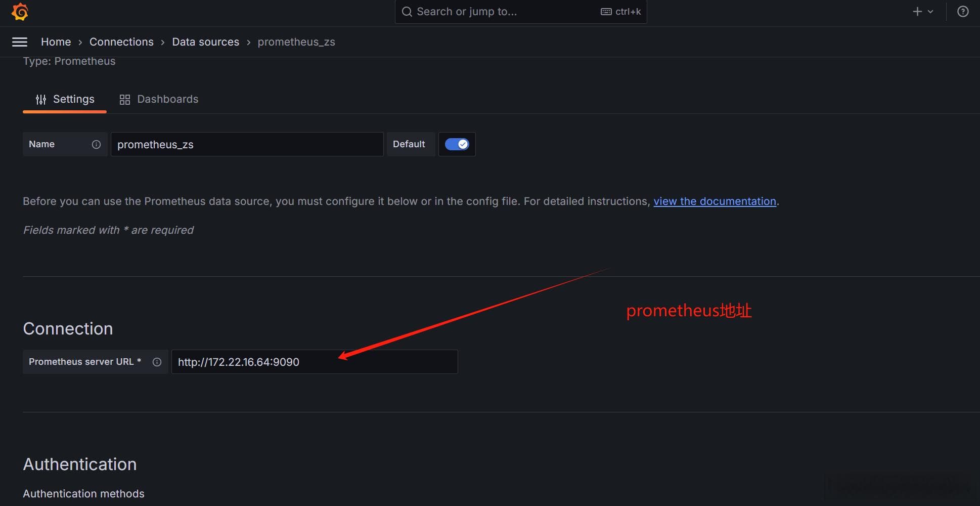Click the Grafana logo icon

click(x=20, y=12)
